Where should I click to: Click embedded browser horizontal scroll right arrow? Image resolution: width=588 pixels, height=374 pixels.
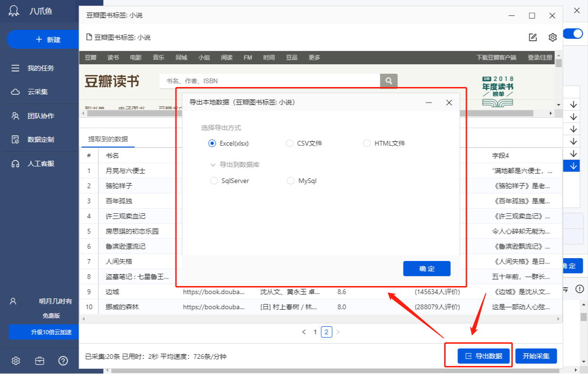[550, 113]
